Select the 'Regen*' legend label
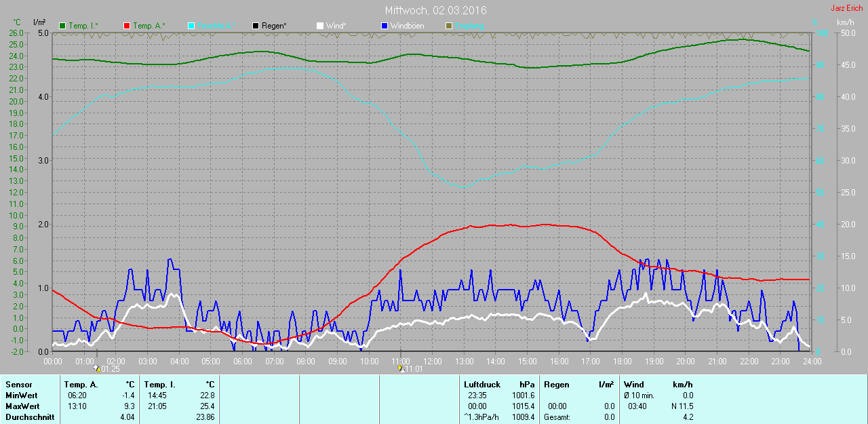868x424 pixels. 274,26
